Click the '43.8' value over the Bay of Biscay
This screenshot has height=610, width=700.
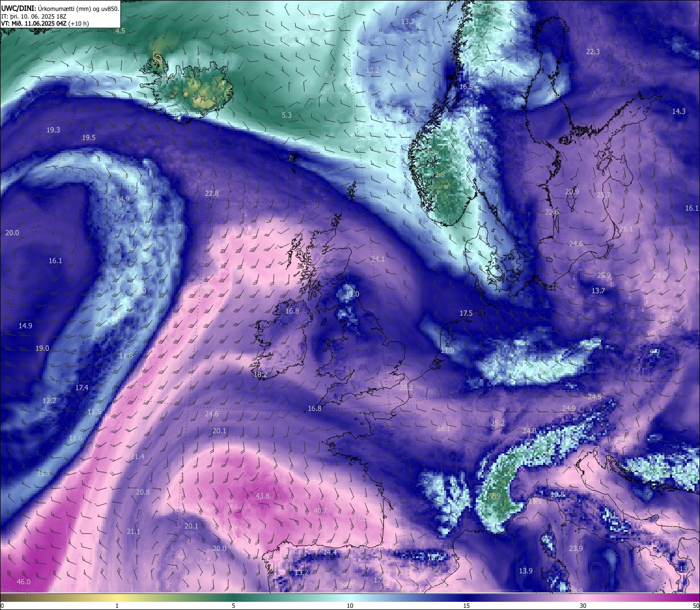pyautogui.click(x=263, y=496)
